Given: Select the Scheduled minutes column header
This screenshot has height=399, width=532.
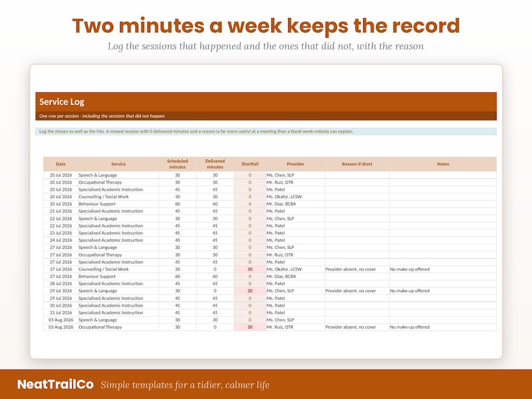Looking at the screenshot, I should [178, 164].
